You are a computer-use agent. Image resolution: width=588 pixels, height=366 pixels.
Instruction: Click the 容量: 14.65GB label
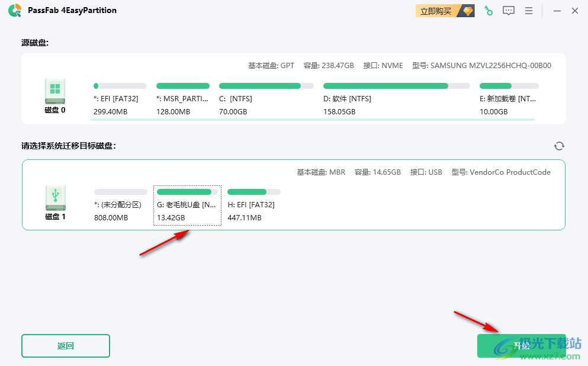click(378, 172)
